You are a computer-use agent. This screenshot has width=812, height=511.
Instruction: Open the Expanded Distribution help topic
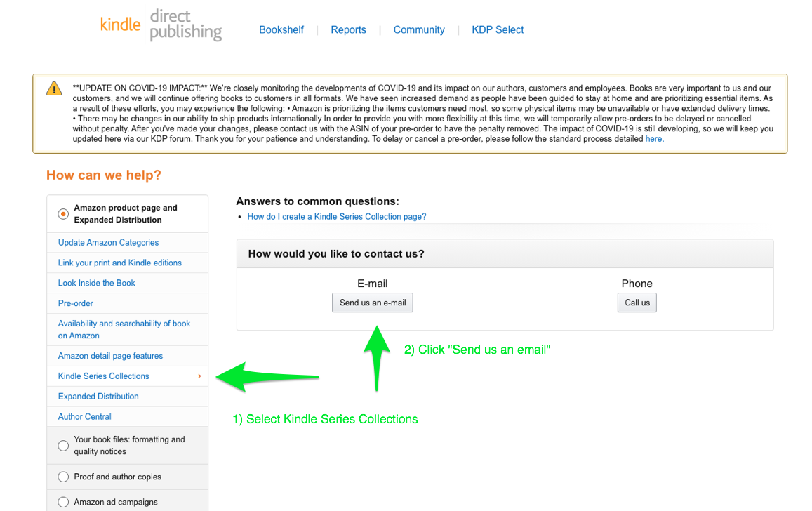click(x=98, y=396)
